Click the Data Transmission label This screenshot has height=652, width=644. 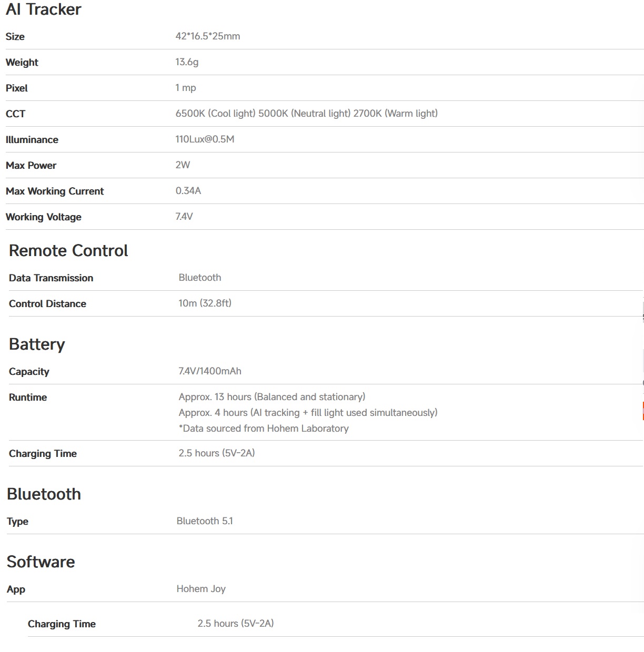tap(51, 278)
